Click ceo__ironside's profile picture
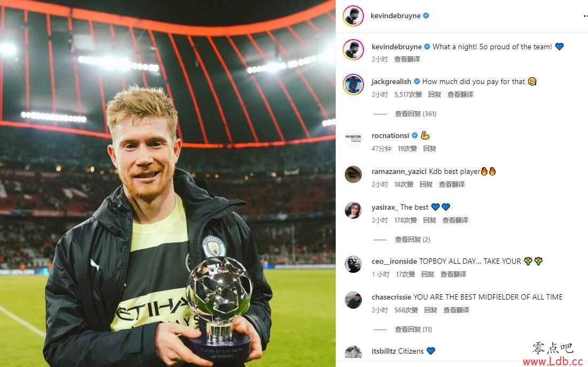 pos(353,264)
